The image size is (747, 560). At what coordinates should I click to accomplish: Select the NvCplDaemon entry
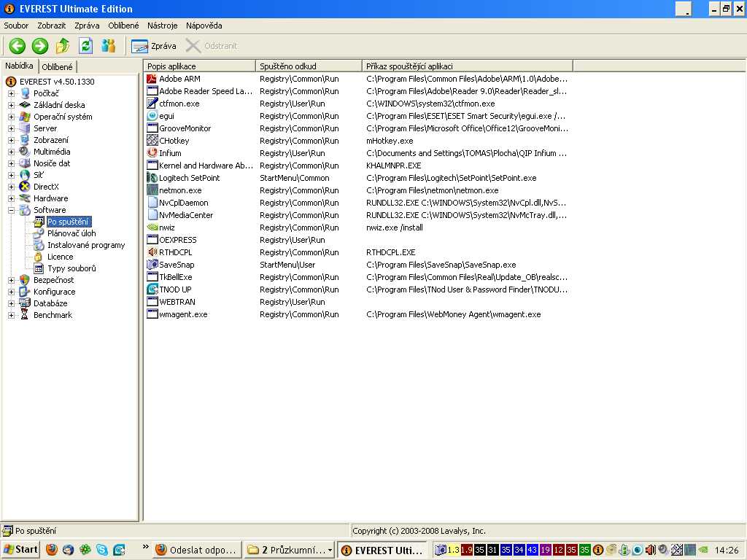click(183, 203)
